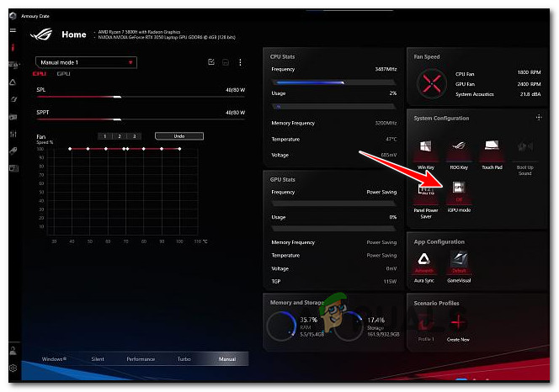Open the user account icon in the sidebar
This screenshot has width=559, height=392.
tap(13, 350)
